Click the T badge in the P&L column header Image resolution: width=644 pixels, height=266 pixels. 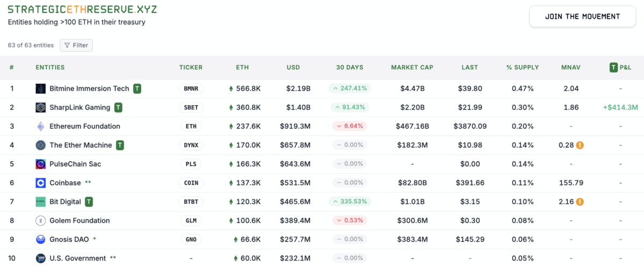[613, 67]
